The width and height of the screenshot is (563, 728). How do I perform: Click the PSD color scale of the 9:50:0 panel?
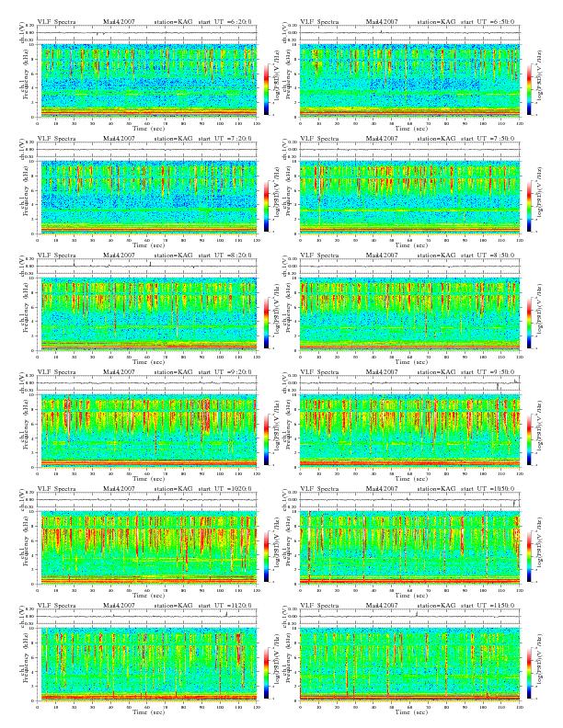pyautogui.click(x=529, y=439)
